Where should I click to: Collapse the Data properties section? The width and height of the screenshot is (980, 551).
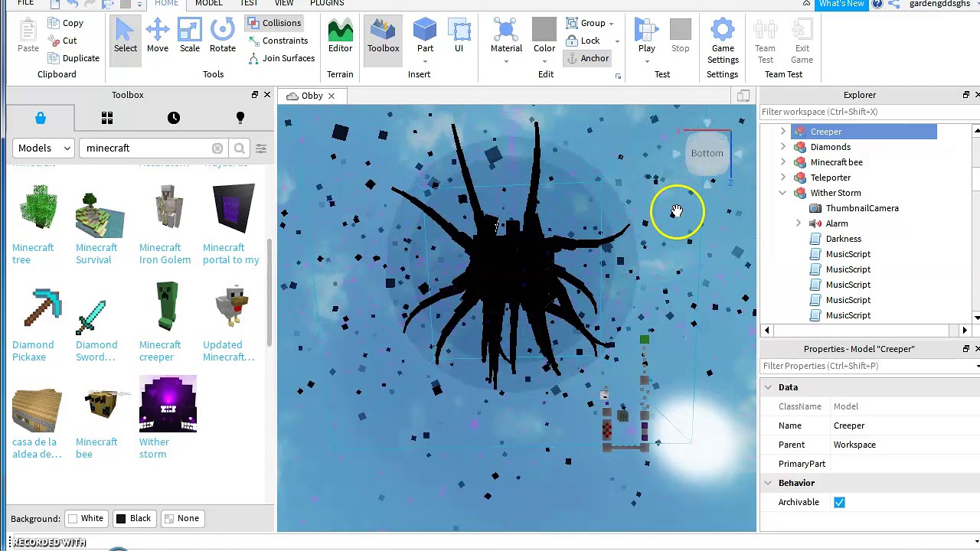[x=768, y=388]
